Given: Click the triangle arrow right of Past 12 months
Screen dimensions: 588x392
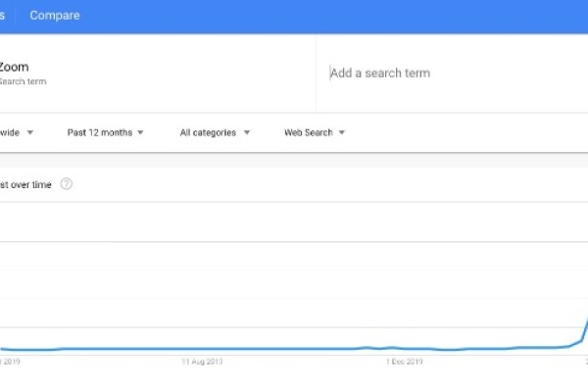Looking at the screenshot, I should [x=141, y=132].
